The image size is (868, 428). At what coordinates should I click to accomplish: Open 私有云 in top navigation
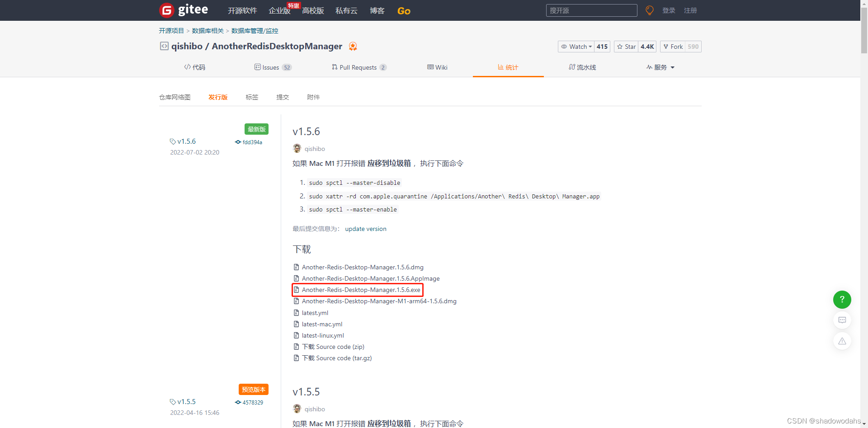point(346,11)
